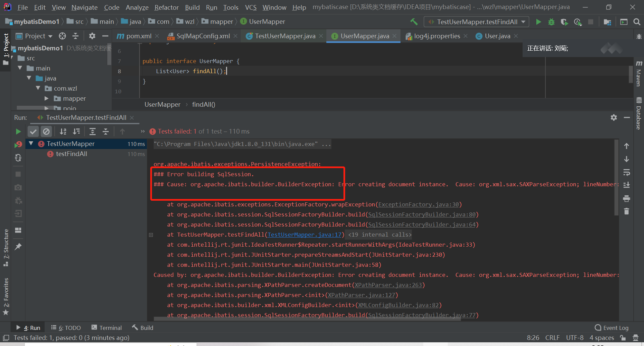Expand the mapper package node
This screenshot has width=644, height=346.
point(47,98)
